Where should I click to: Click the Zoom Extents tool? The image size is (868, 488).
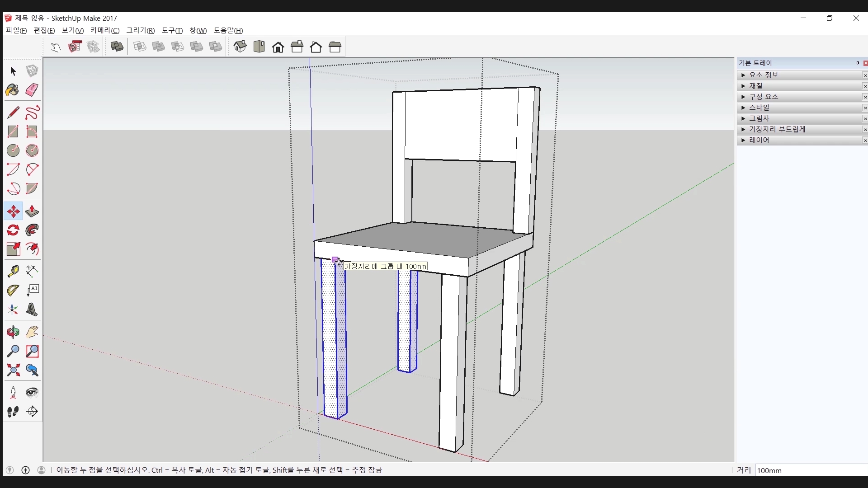[13, 370]
